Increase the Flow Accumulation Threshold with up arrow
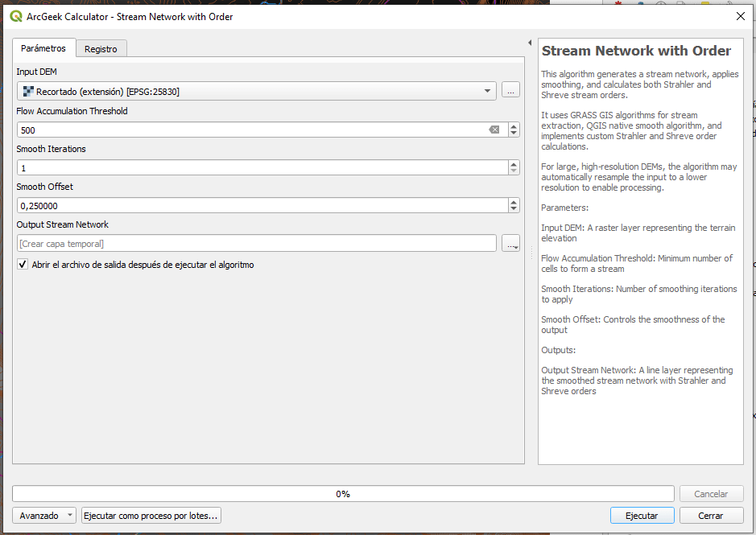 coord(514,126)
